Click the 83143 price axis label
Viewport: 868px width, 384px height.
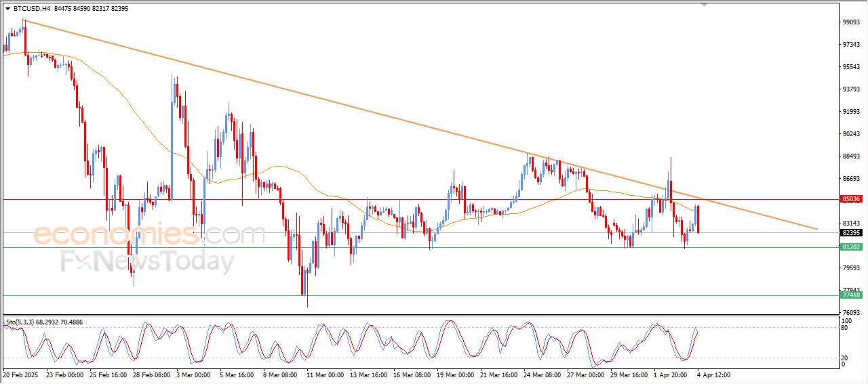tap(851, 223)
